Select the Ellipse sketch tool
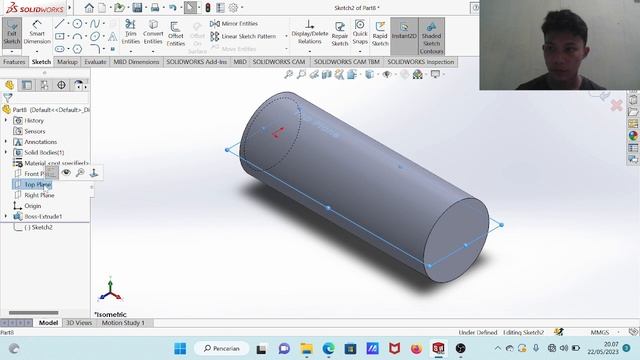 (95, 36)
